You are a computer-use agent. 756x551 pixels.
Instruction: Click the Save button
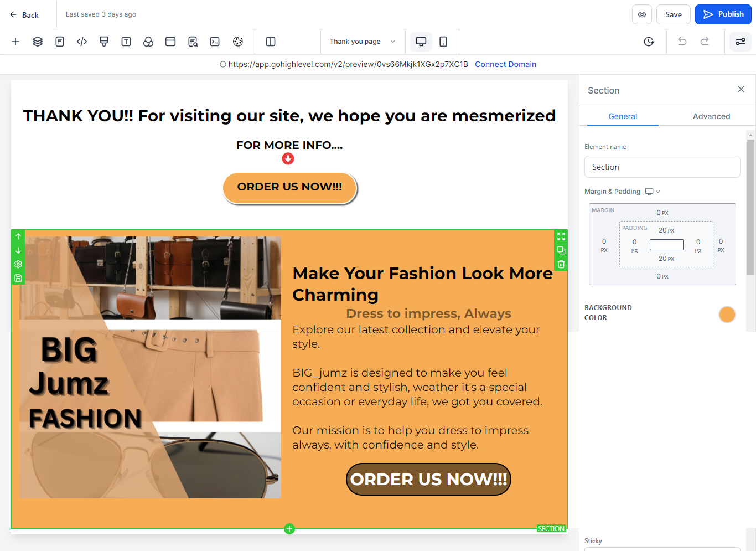(674, 14)
